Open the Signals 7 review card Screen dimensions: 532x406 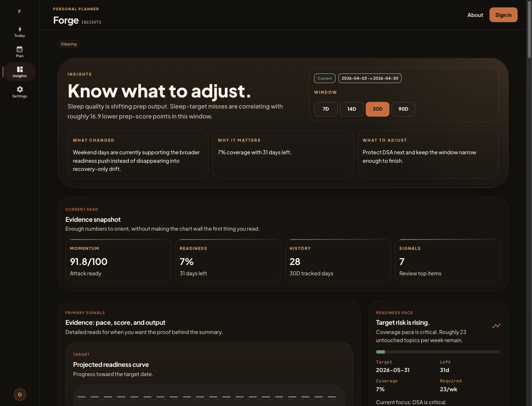tap(448, 261)
